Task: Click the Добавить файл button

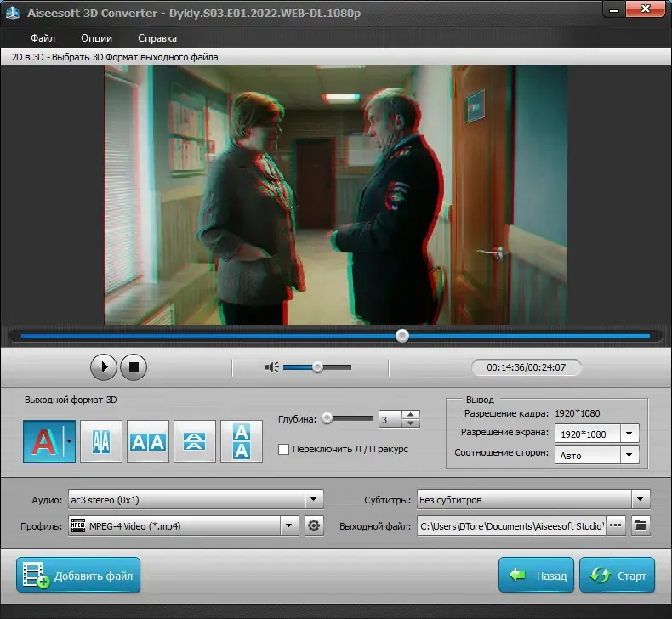Action: 78,576
